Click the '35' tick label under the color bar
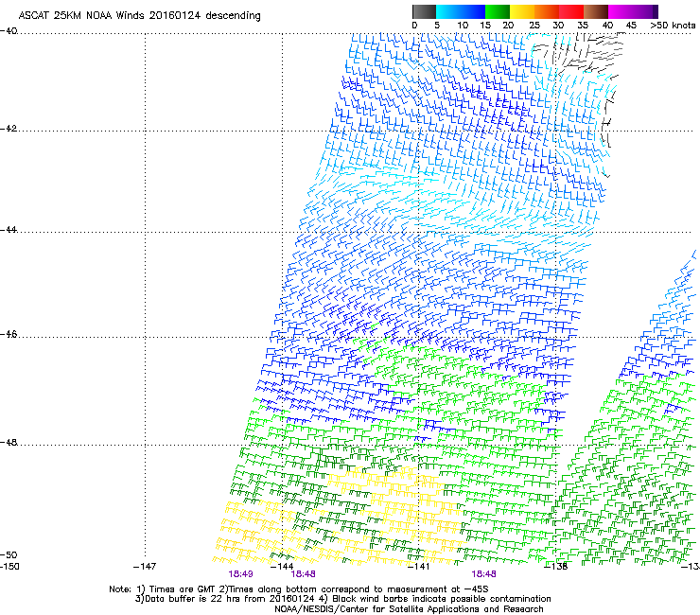Viewport: 700px width, 615px height. (x=583, y=26)
